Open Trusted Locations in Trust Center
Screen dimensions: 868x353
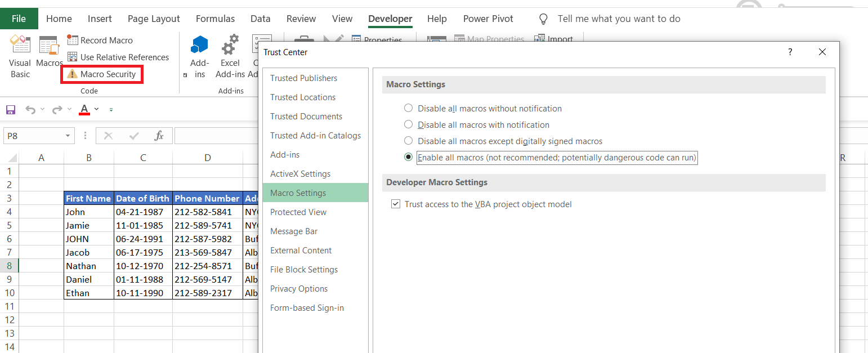303,97
